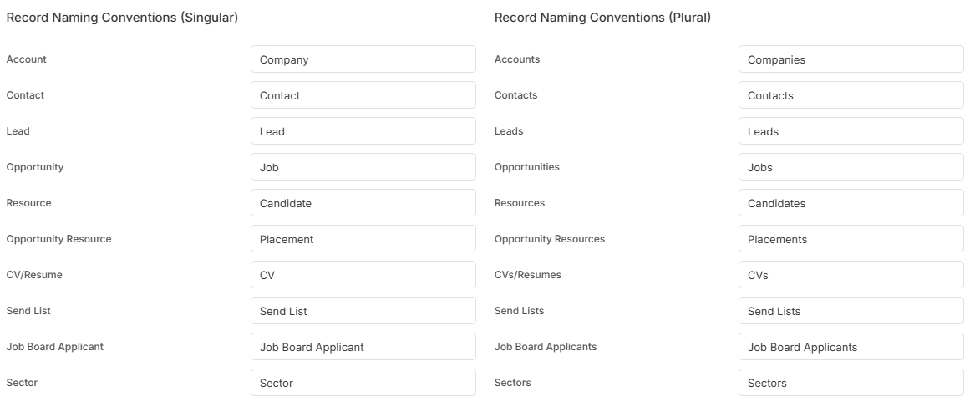Image resolution: width=980 pixels, height=402 pixels.
Task: Edit the singular Job Board Applicant field
Action: tap(363, 347)
